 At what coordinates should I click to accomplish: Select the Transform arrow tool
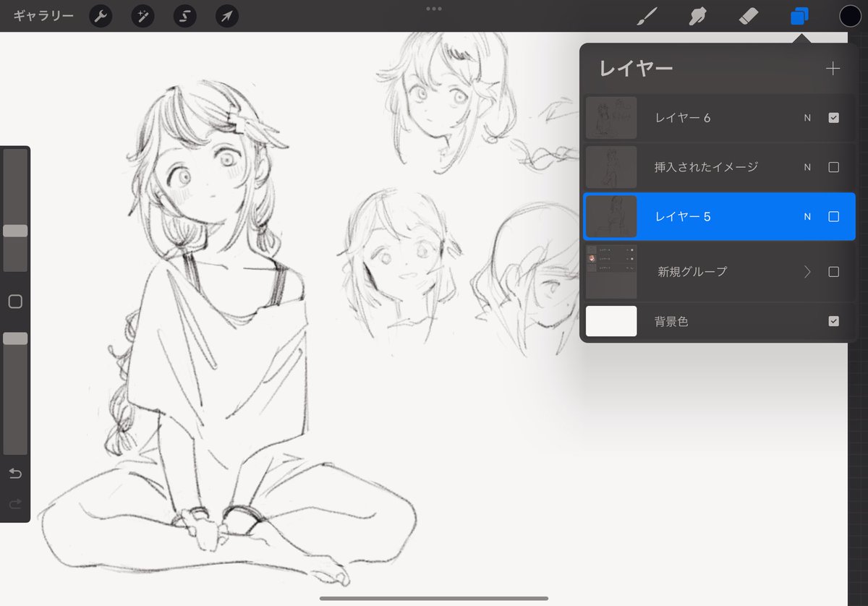tap(226, 16)
